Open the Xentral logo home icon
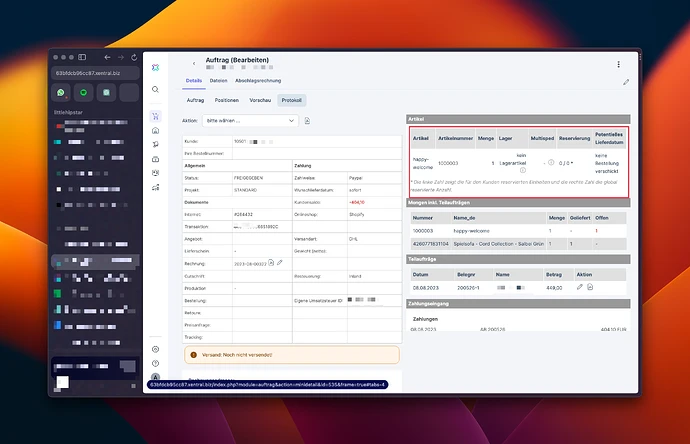Screen dimensions: 690x444 tap(155, 67)
